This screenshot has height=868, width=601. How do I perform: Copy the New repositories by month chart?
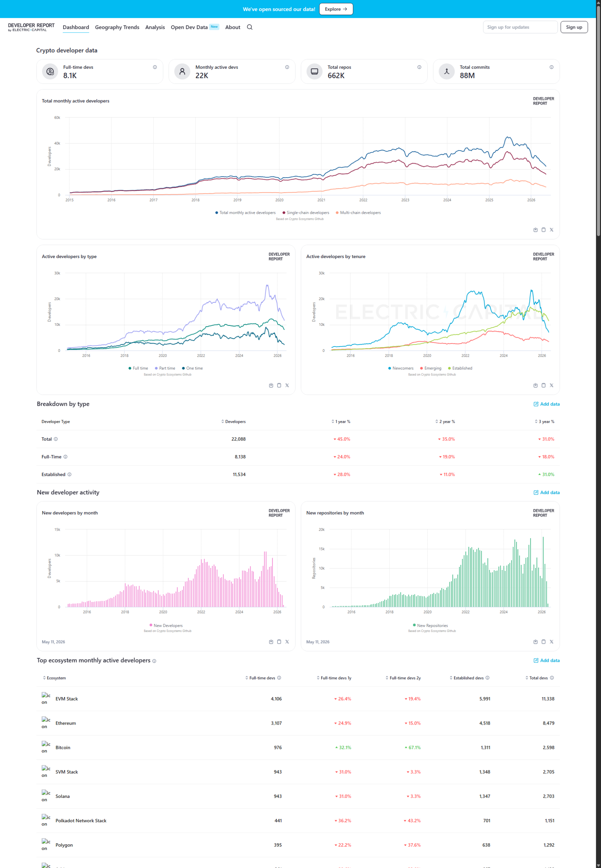point(543,642)
